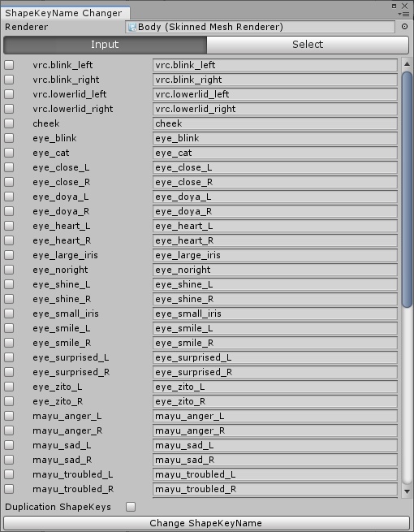Edit the eye_small_iris name field

pyautogui.click(x=275, y=314)
